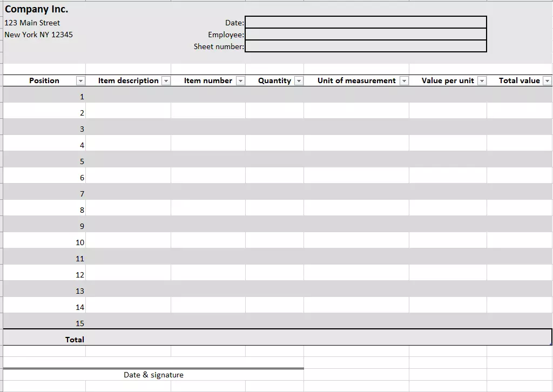Open the Quantity filter dropdown
The image size is (553, 392).
(299, 80)
